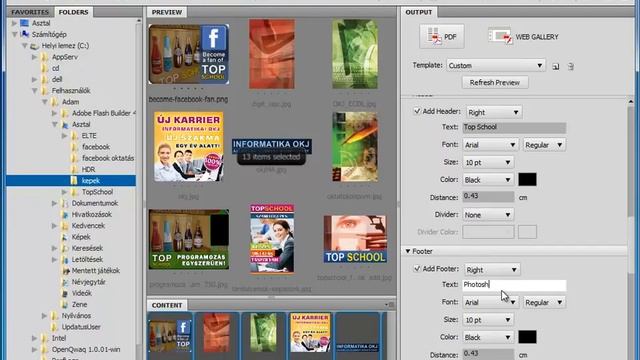The width and height of the screenshot is (640, 360).
Task: Open the footer Size dropdown 10 pt
Action: coord(488,320)
